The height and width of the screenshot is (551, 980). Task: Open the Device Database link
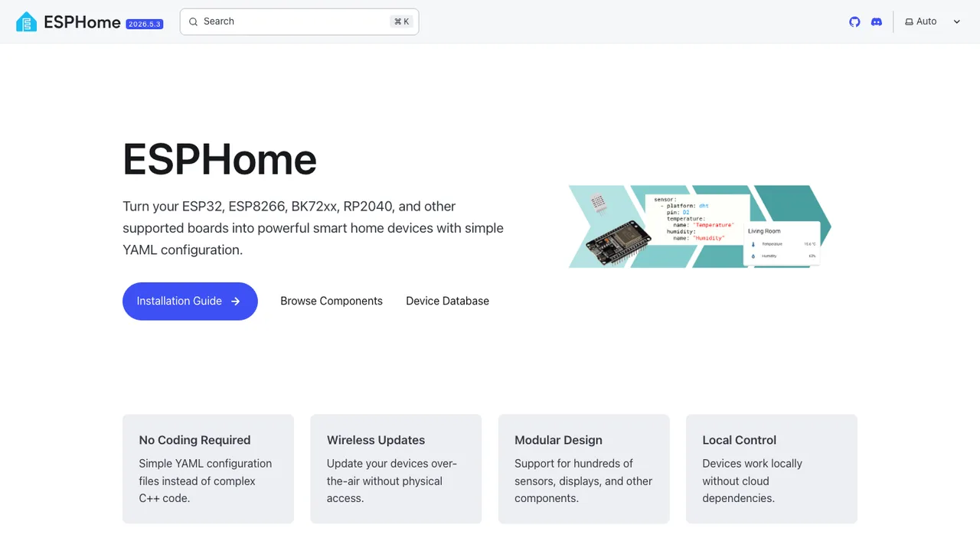coord(447,302)
